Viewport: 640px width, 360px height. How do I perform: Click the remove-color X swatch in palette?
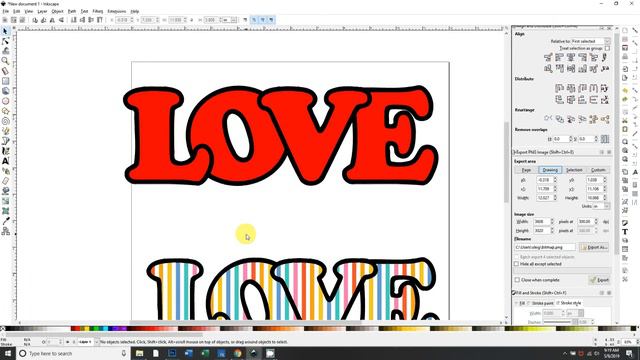[3, 329]
